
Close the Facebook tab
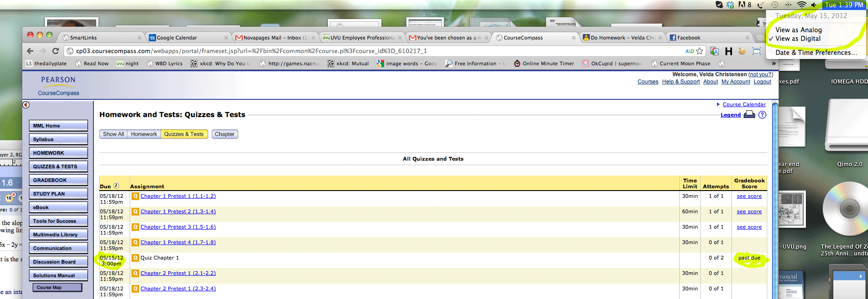(747, 38)
